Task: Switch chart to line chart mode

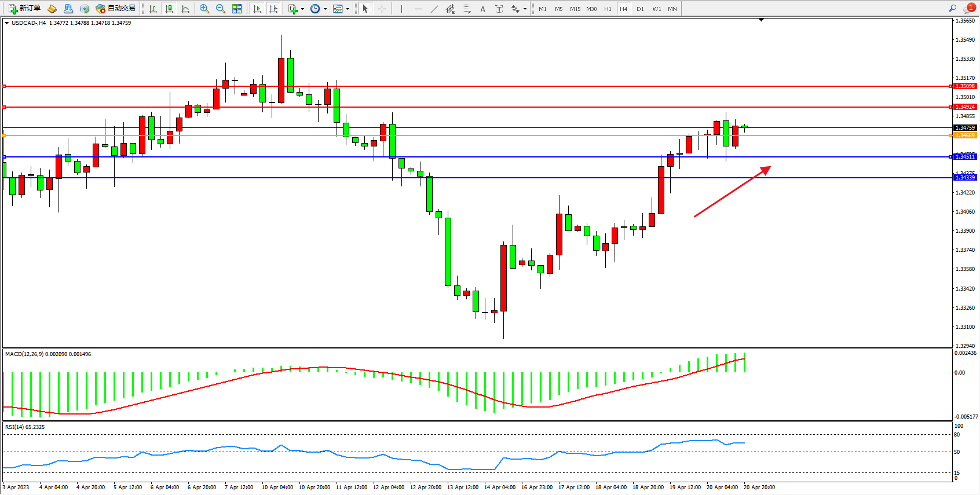Action: click(x=185, y=9)
